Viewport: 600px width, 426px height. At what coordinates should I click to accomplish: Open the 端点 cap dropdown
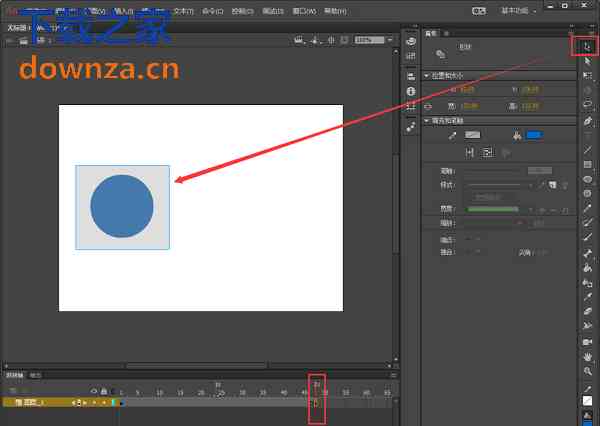pyautogui.click(x=474, y=240)
